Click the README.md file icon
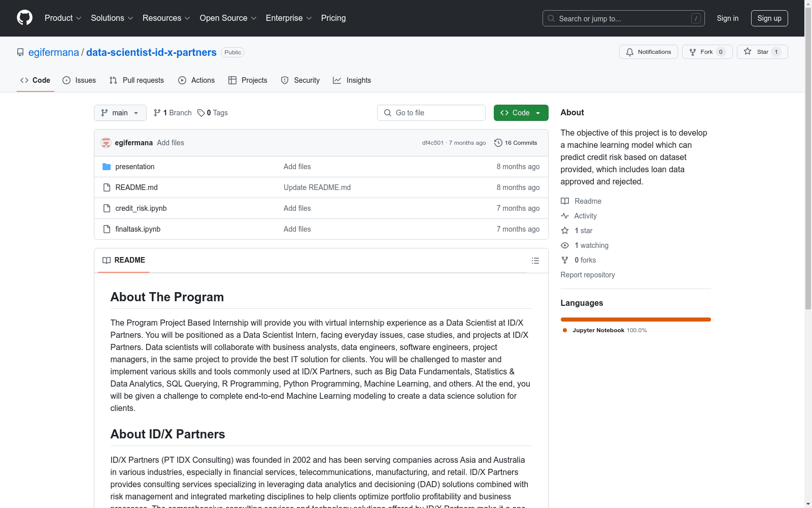The height and width of the screenshot is (508, 812). tap(107, 187)
